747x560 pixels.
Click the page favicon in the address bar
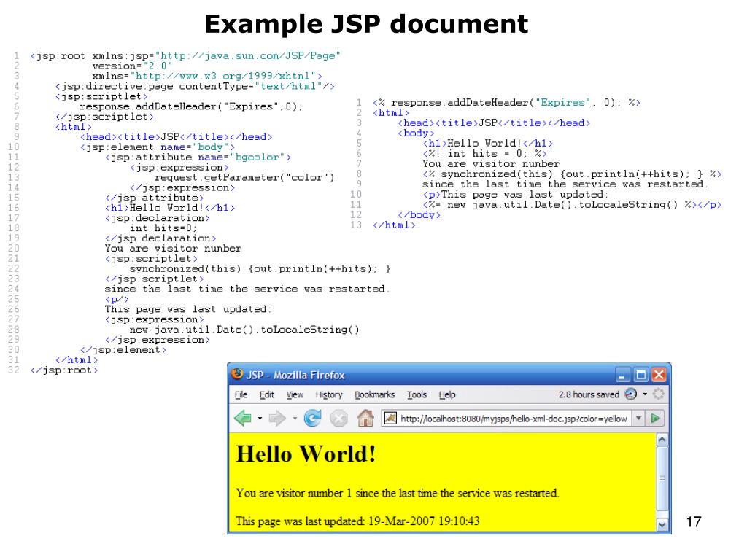[x=390, y=419]
